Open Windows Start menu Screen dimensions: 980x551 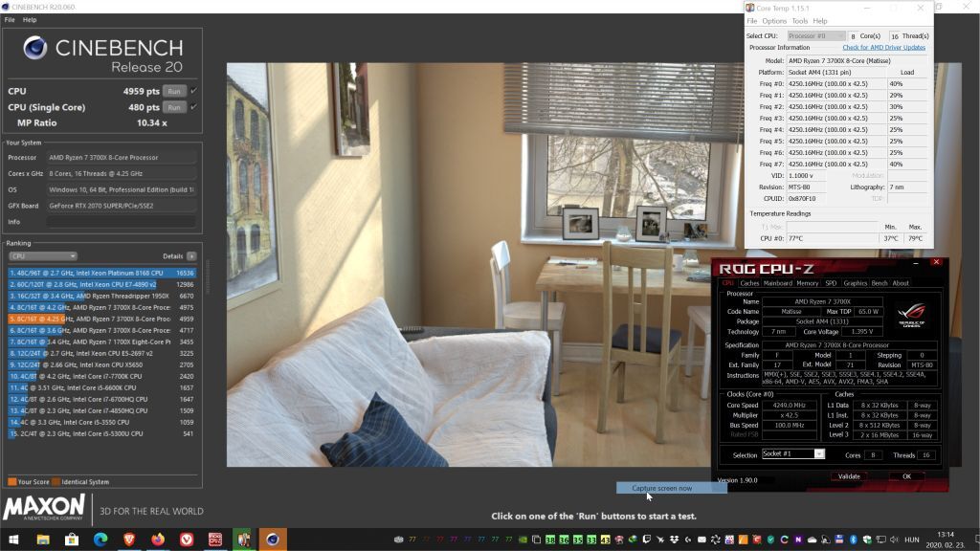click(x=13, y=540)
